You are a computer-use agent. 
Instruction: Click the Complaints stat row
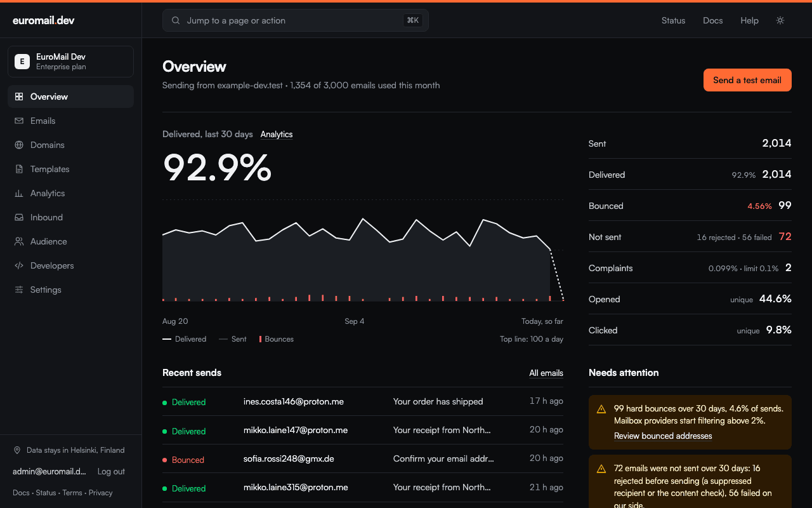(x=690, y=268)
